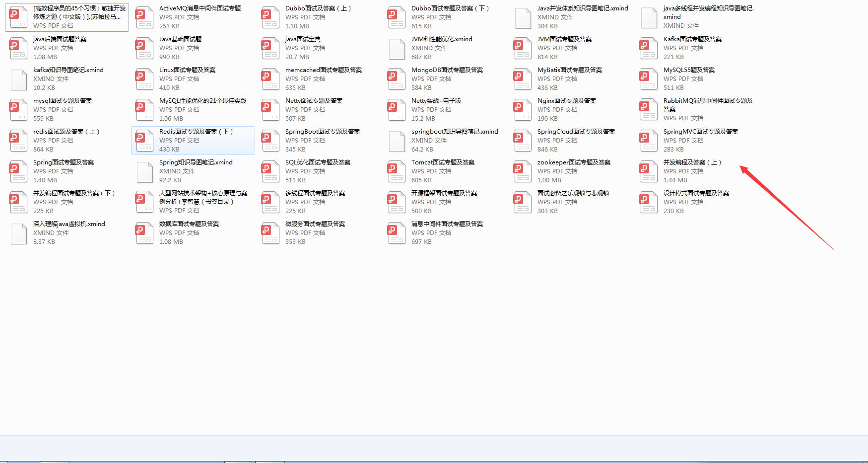Click the PDF icon for Spring面试专题及答案
This screenshot has width=868, height=463.
18,171
